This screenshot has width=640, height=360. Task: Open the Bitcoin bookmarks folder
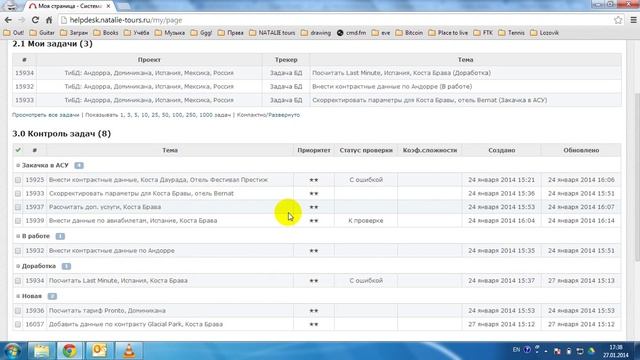pyautogui.click(x=409, y=33)
